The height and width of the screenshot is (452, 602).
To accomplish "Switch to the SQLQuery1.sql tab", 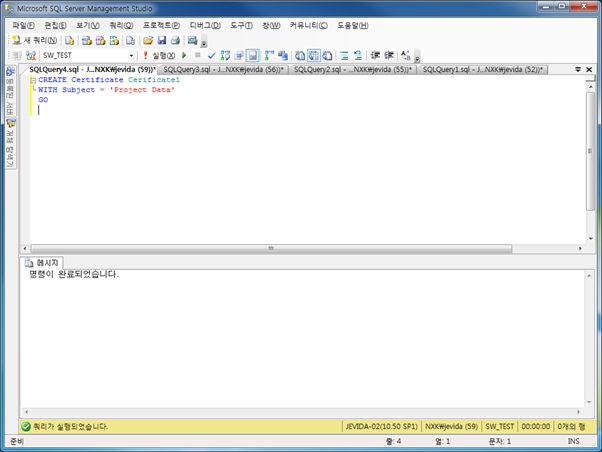I will (483, 70).
